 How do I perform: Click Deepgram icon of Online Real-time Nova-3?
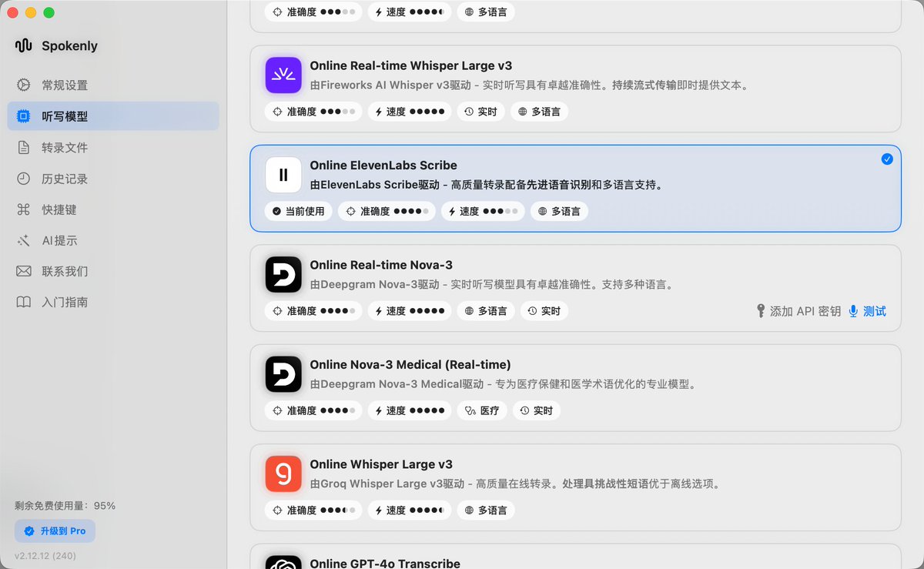pos(283,274)
